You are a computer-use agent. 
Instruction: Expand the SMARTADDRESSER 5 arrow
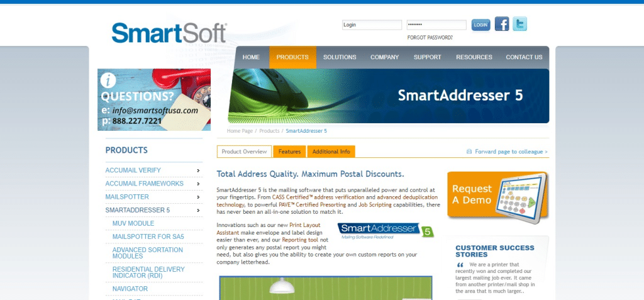pos(198,211)
